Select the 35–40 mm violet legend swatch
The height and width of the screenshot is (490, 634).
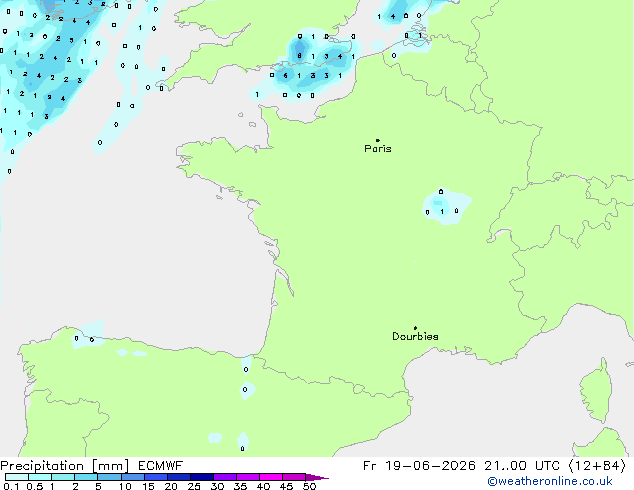point(248,477)
